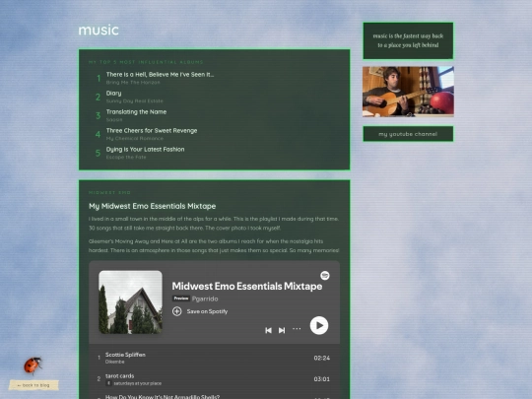Click album Translating the Name
This screenshot has height=399, width=532.
pos(136,111)
